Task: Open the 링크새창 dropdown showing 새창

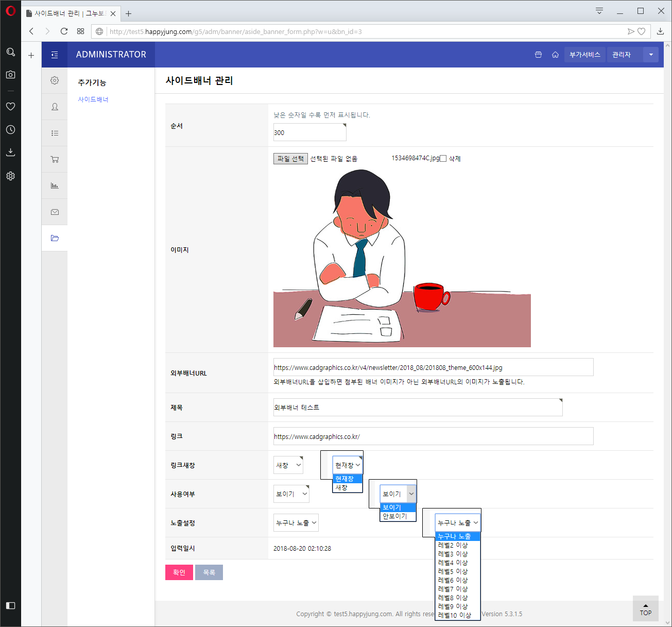Action: [x=288, y=465]
